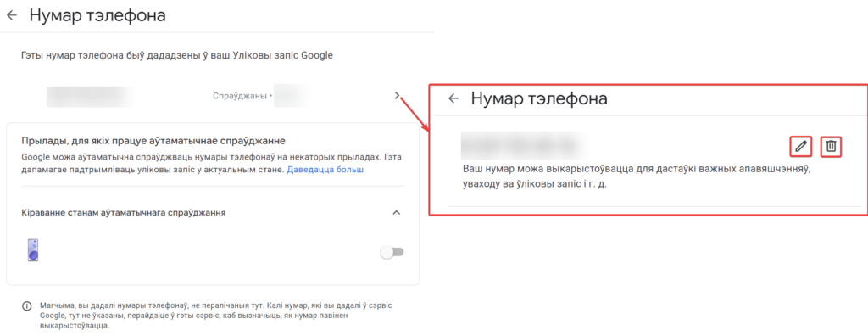868x336 pixels.
Task: Click the info icon near footer note
Action: 26,306
